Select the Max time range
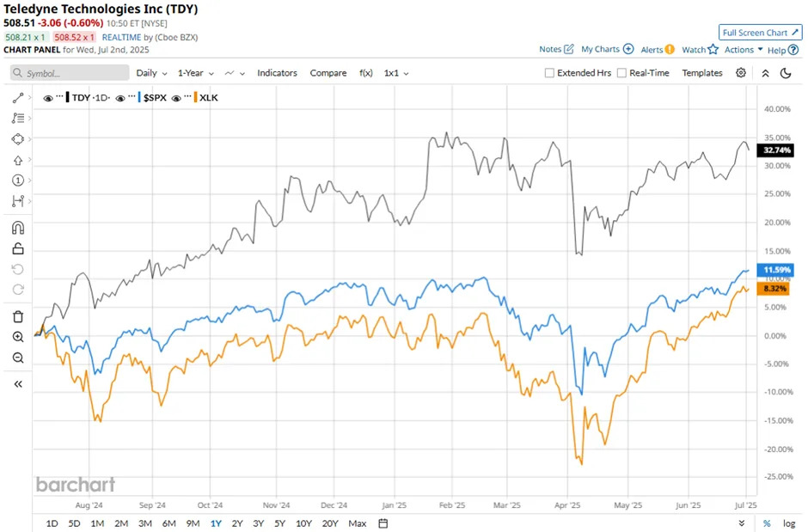 (357, 523)
